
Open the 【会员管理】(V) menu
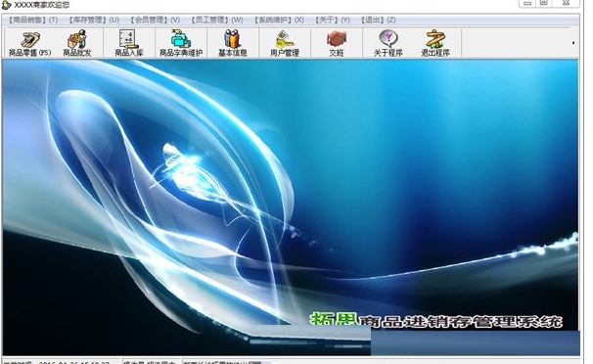(x=155, y=20)
